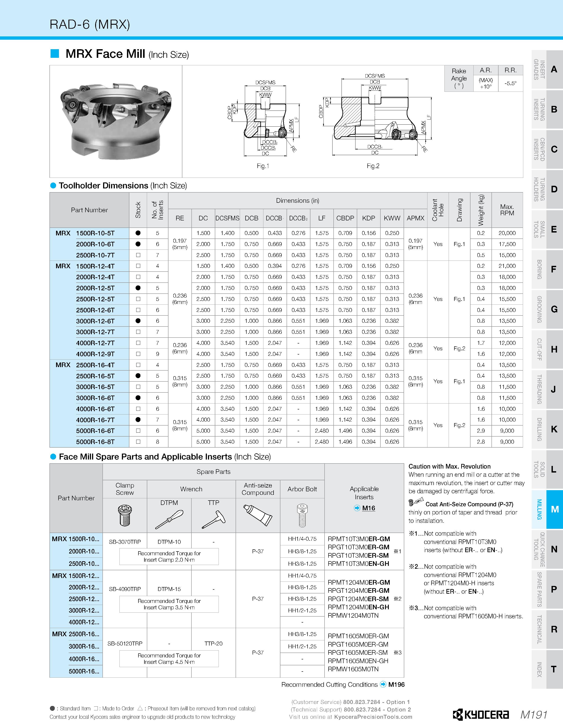Image resolution: width=563 pixels, height=728 pixels.
Task: Click clamp screw SB-50120TRP
Action: (x=125, y=643)
